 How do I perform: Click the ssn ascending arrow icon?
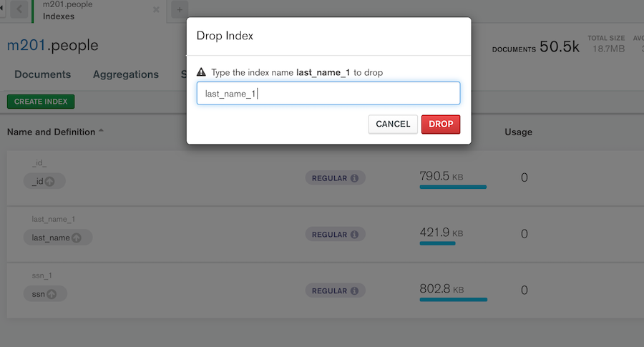[x=52, y=294]
